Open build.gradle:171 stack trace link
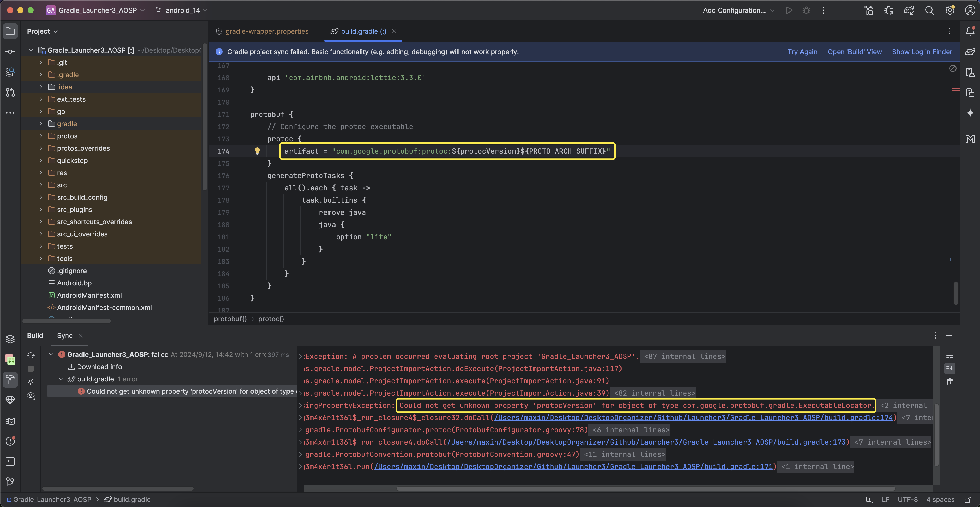This screenshot has width=980, height=507. 573,467
